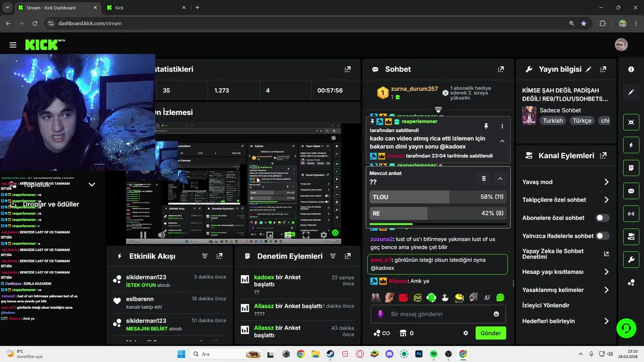Image resolution: width=644 pixels, height=362 pixels.
Task: Click the lightning bolt sidebar button
Action: (631, 145)
